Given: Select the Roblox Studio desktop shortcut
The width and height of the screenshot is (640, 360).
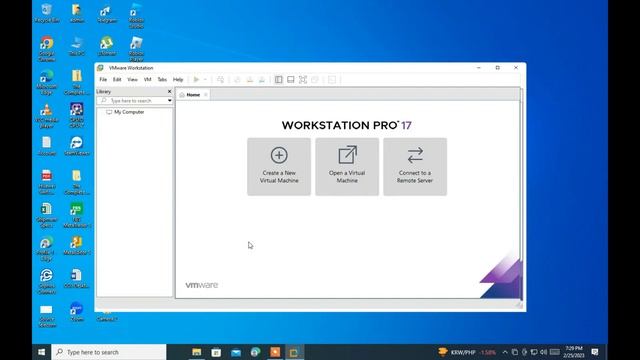Looking at the screenshot, I should 136,16.
